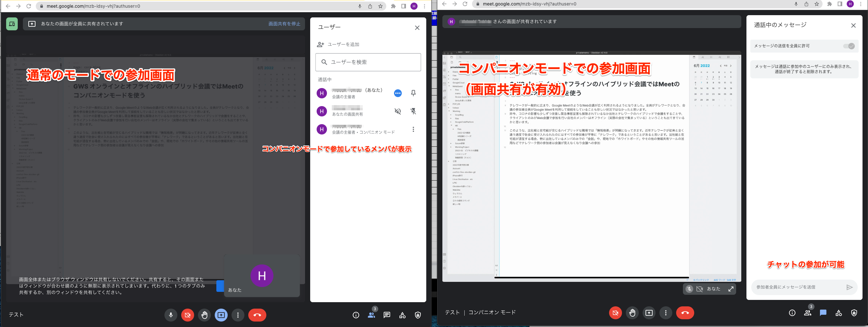Pin the 会議の主催者 (あなた) participant
This screenshot has height=327, width=868.
click(x=413, y=93)
